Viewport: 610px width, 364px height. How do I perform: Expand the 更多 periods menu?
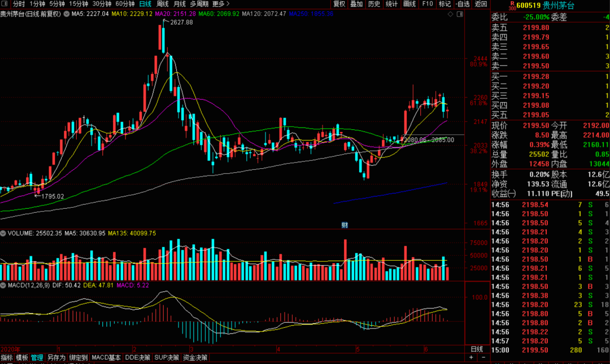pos(221,4)
